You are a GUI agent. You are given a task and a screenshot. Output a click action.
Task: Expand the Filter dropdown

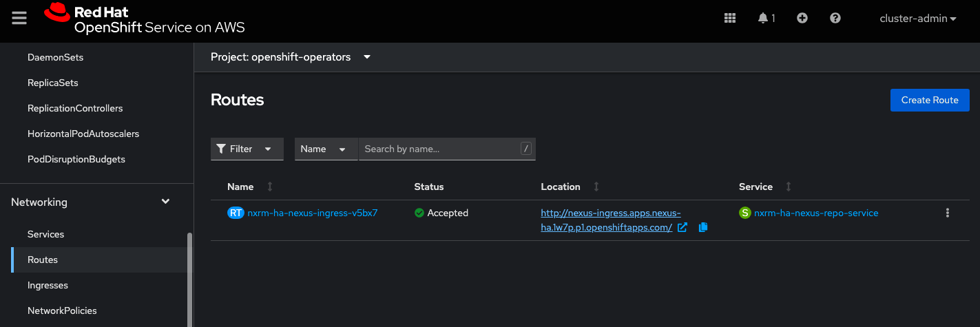coord(247,149)
